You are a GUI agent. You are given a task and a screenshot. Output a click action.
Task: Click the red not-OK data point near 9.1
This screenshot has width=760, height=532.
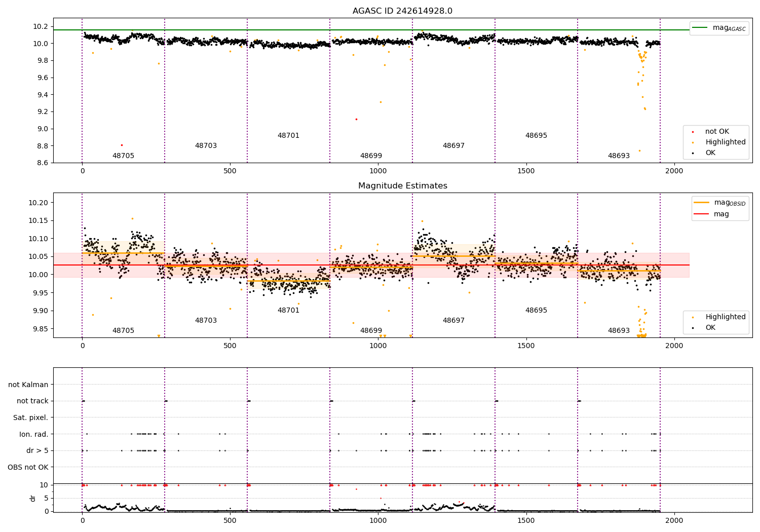pos(356,119)
